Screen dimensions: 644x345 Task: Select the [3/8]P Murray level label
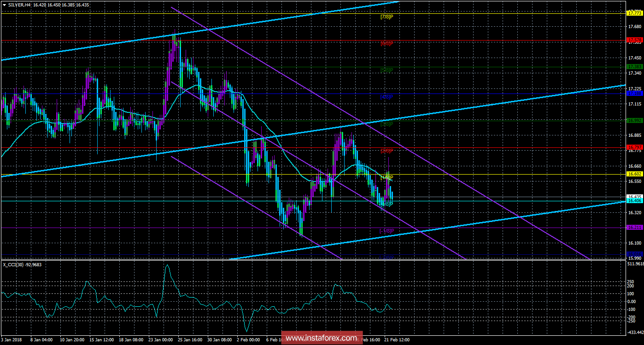point(387,124)
